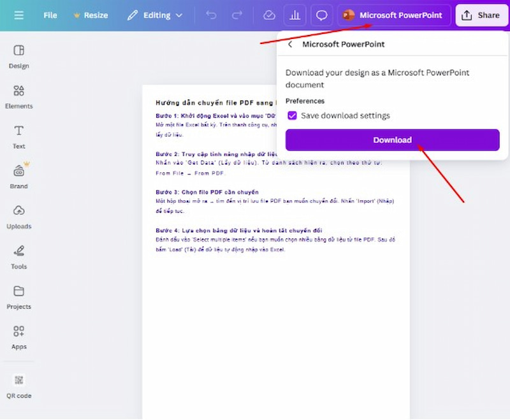Click the Share button

click(x=482, y=15)
